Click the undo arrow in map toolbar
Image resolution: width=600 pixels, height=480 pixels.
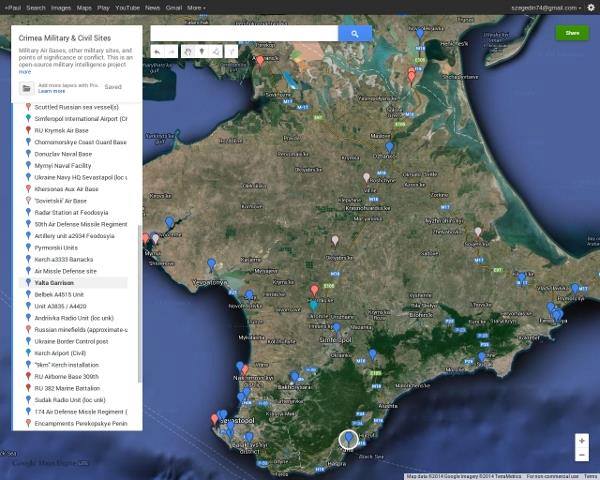[x=157, y=50]
